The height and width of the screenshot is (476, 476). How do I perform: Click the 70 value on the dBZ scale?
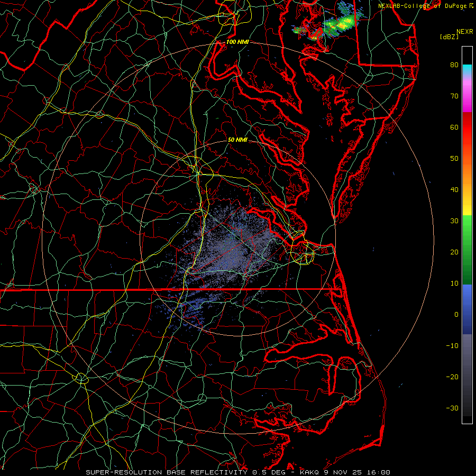(x=454, y=96)
